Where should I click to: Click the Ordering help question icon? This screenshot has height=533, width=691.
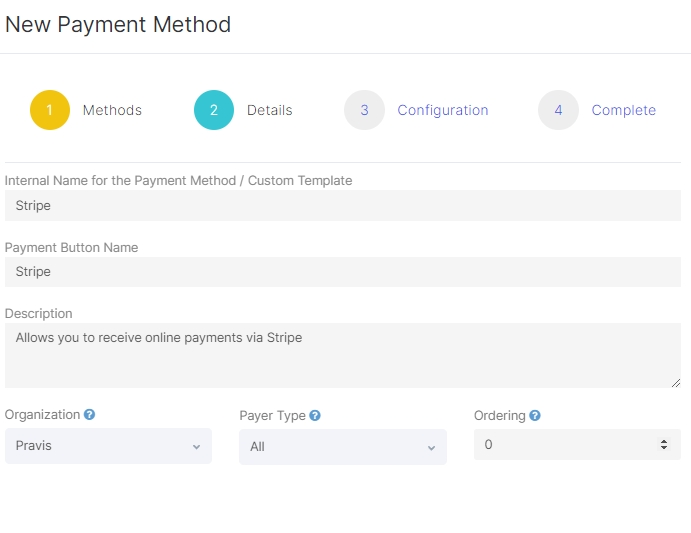click(535, 416)
